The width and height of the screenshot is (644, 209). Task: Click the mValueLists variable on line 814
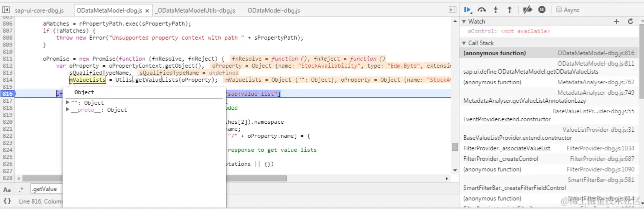pyautogui.click(x=88, y=80)
